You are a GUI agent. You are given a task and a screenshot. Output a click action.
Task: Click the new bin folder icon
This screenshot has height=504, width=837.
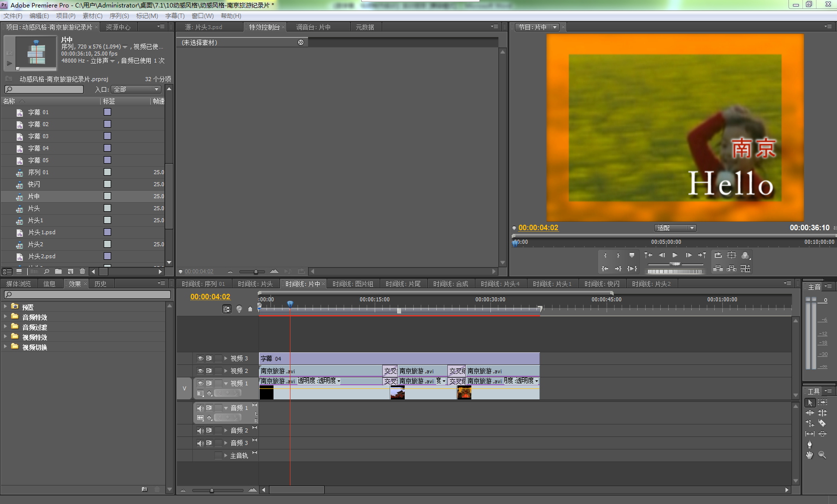59,271
